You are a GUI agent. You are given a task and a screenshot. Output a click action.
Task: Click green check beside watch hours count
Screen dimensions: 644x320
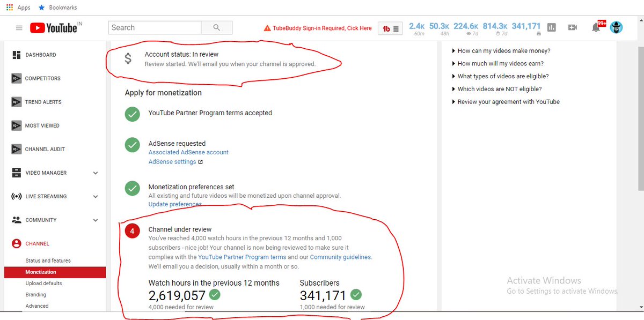click(215, 294)
